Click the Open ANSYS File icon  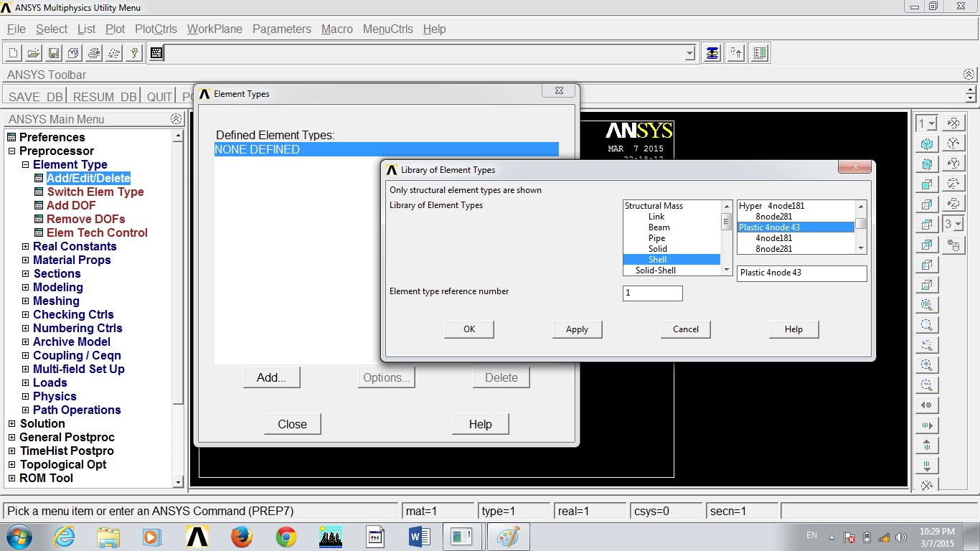coord(34,53)
